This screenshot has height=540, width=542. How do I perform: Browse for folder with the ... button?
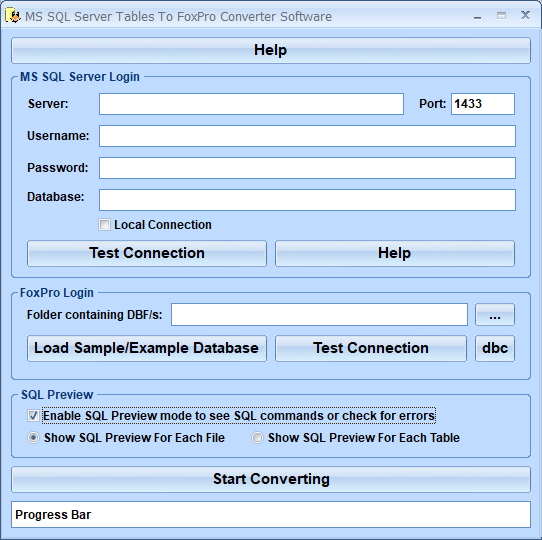495,315
